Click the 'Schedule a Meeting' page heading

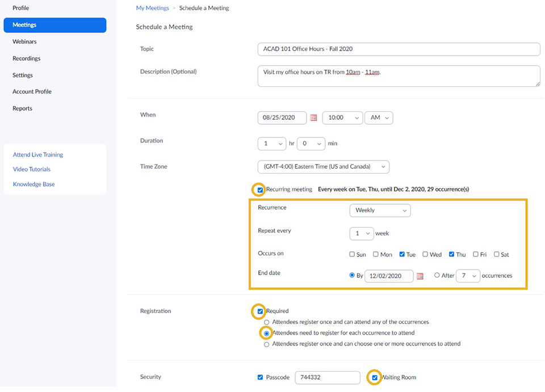(x=164, y=27)
